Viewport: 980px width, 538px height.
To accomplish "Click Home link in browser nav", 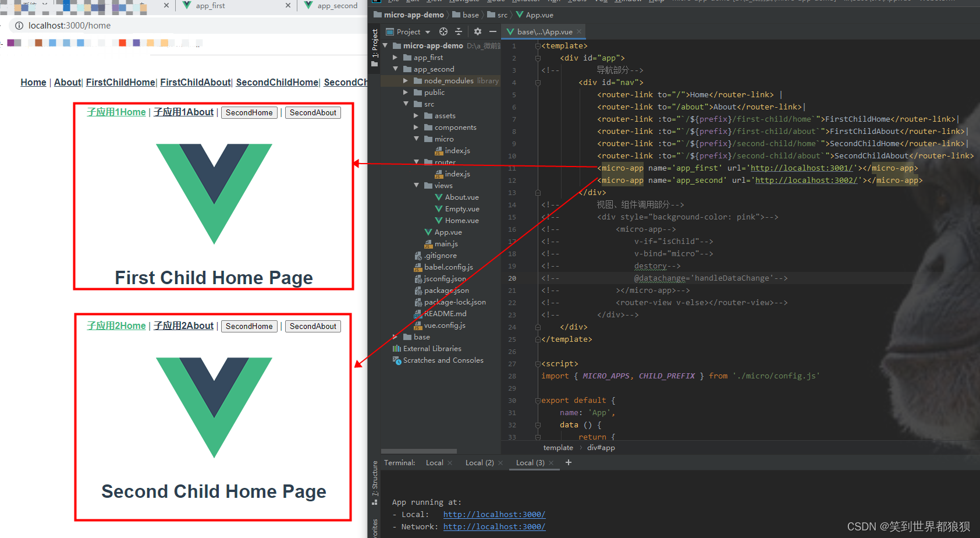I will [33, 83].
